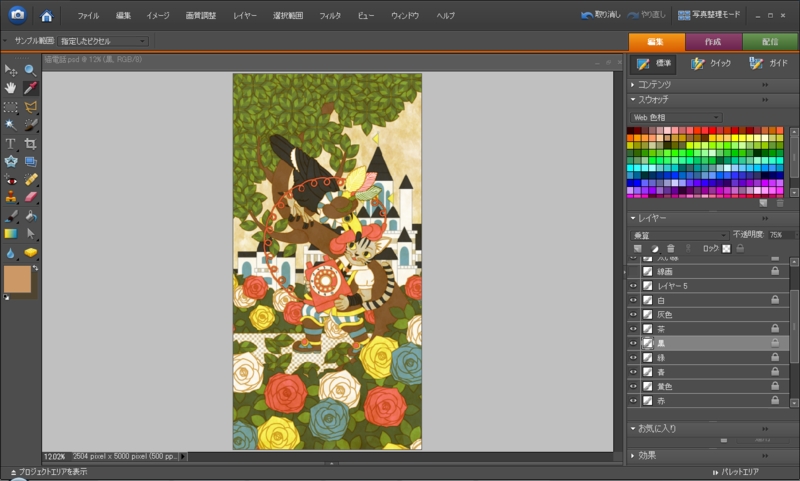This screenshot has width=800, height=481.
Task: Swap foreground and background colors
Action: point(35,268)
